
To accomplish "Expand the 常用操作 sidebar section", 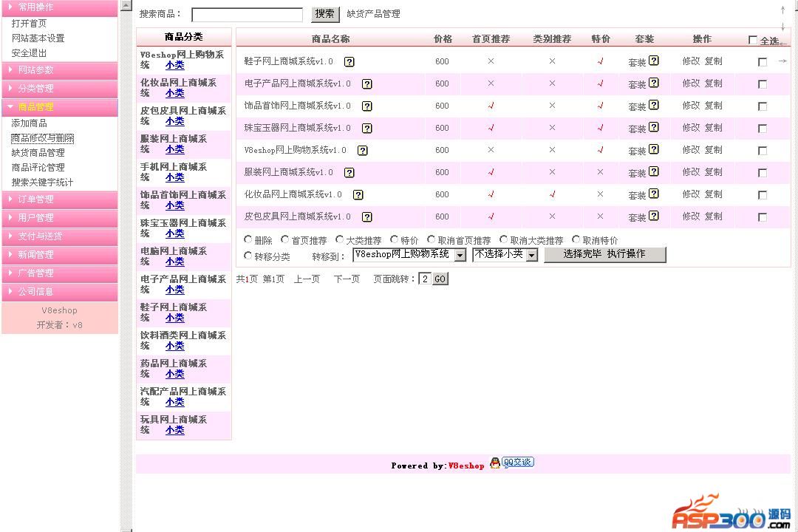I will tap(60, 7).
